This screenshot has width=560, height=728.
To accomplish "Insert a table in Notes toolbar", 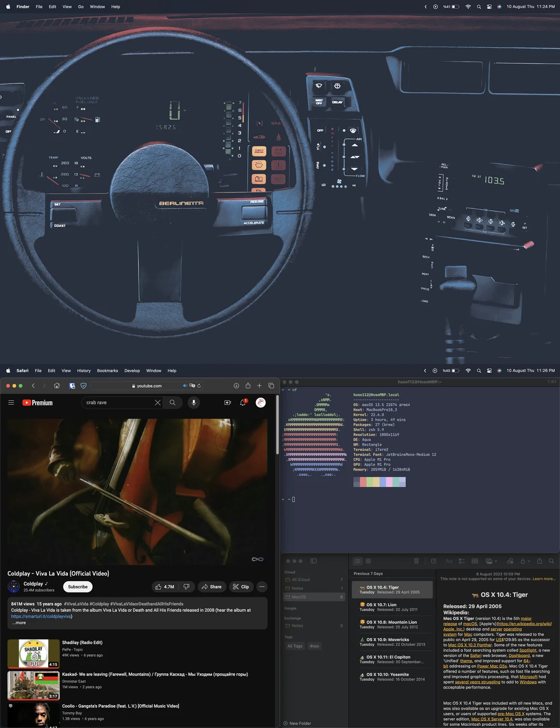I will click(474, 561).
